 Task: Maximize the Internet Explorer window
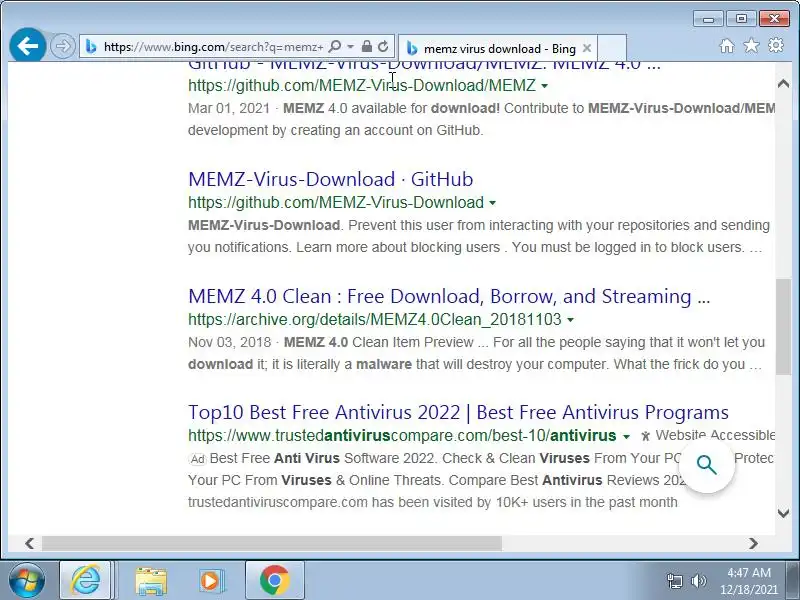click(741, 19)
